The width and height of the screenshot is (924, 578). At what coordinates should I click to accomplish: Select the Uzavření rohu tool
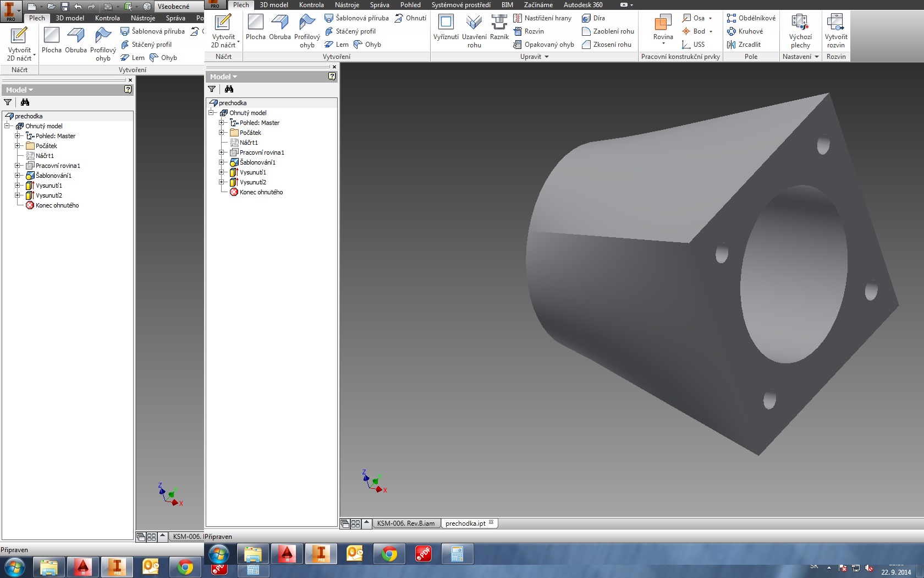(x=474, y=31)
